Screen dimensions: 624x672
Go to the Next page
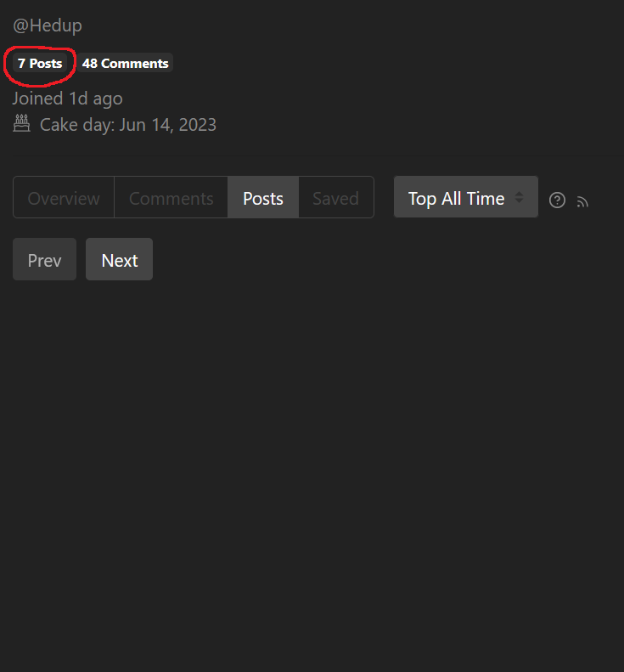pyautogui.click(x=119, y=259)
